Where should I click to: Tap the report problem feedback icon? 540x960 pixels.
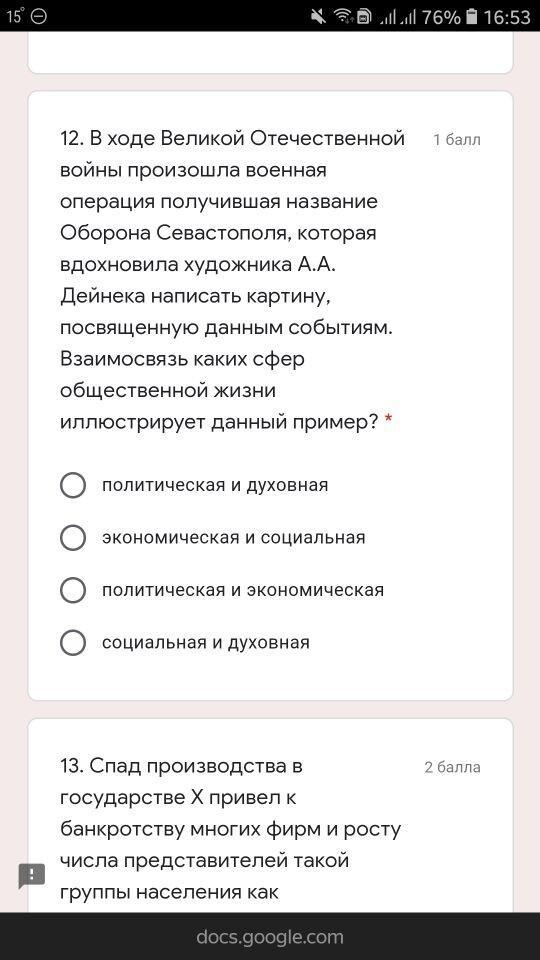pos(32,876)
